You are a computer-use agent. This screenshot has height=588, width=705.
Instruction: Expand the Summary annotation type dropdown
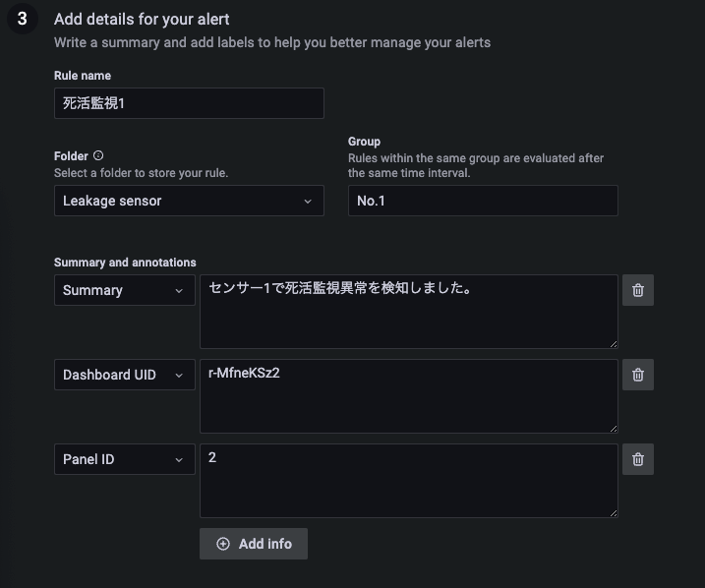125,290
